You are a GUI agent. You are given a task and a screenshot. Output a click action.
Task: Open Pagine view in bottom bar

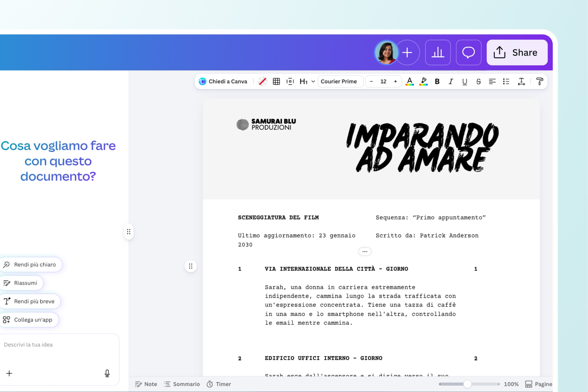539,384
